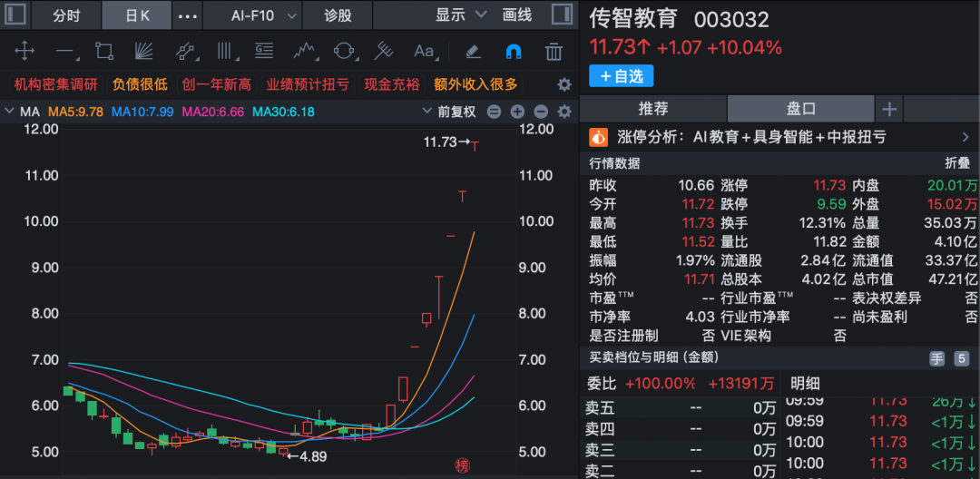Select the Aa text annotation tool
The height and width of the screenshot is (479, 980).
click(425, 51)
